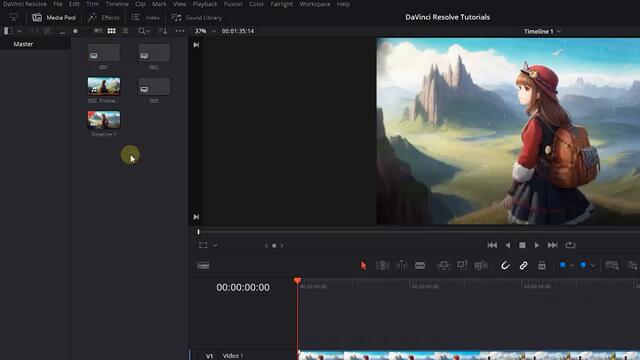Image resolution: width=640 pixels, height=360 pixels.
Task: Play timeline in reverse
Action: click(508, 245)
